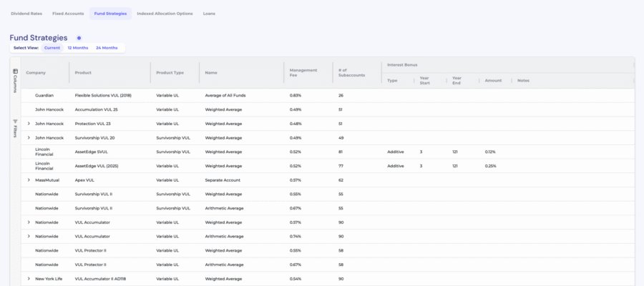Switch view to 12 Months
This screenshot has width=644, height=286.
coord(78,48)
